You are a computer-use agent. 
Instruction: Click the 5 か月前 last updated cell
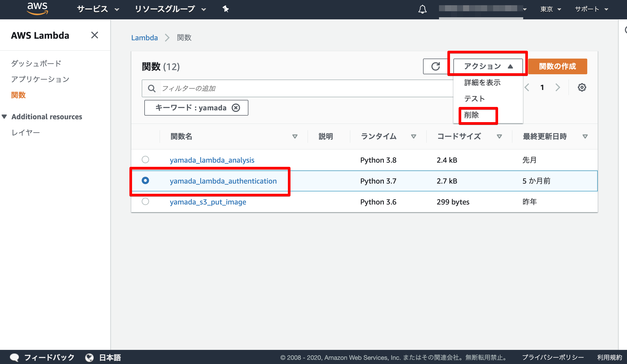pos(537,181)
